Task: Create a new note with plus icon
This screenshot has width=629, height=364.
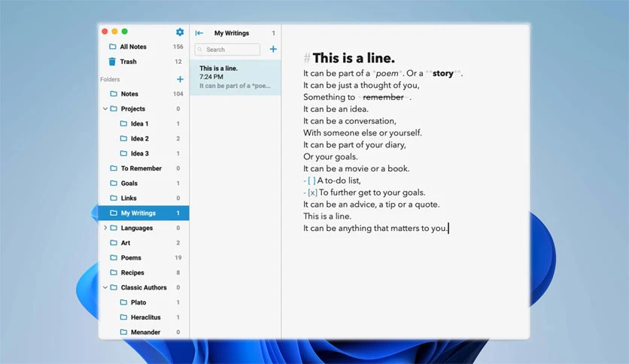Action: click(x=273, y=49)
